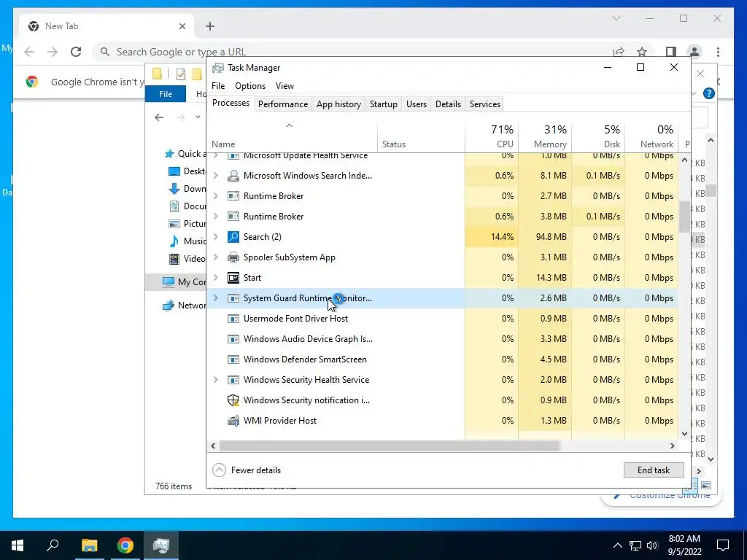Select Windows Defender SmartScreen row
Viewport: 747px width, 560px height.
click(x=443, y=359)
